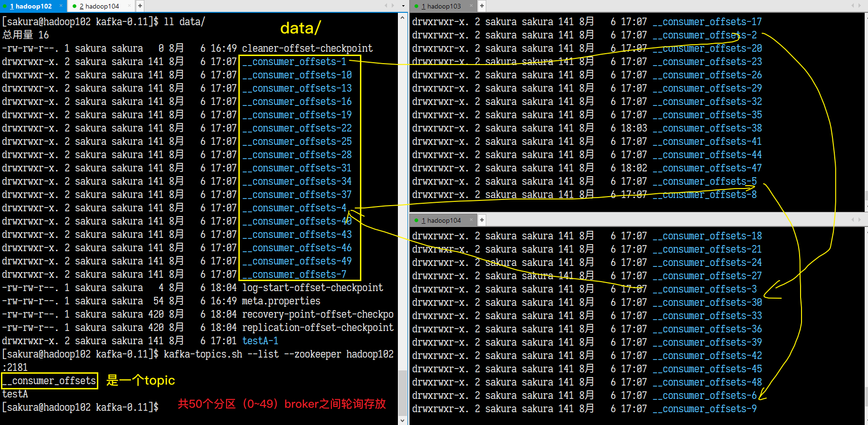Click __consumer_offsets-28 directory name
The width and height of the screenshot is (868, 425).
297,155
